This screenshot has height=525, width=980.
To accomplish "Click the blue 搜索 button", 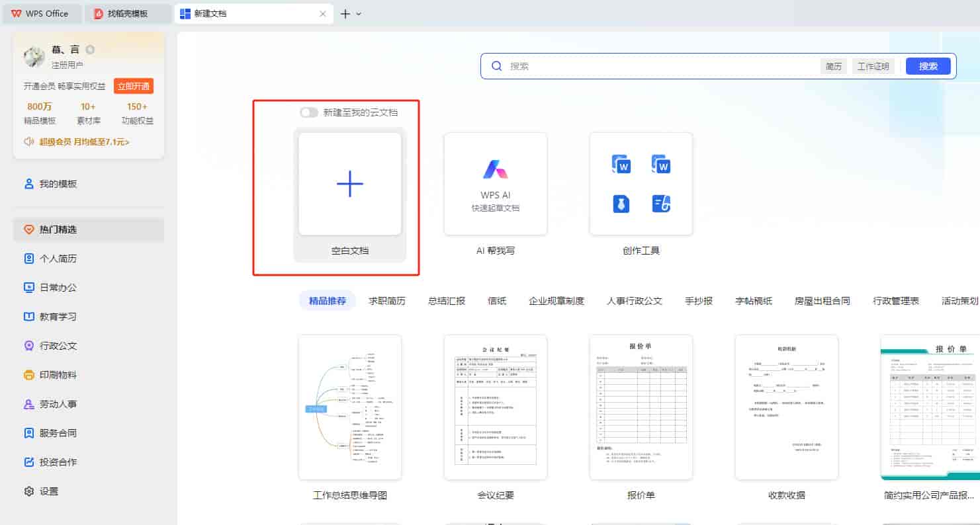I will [928, 66].
